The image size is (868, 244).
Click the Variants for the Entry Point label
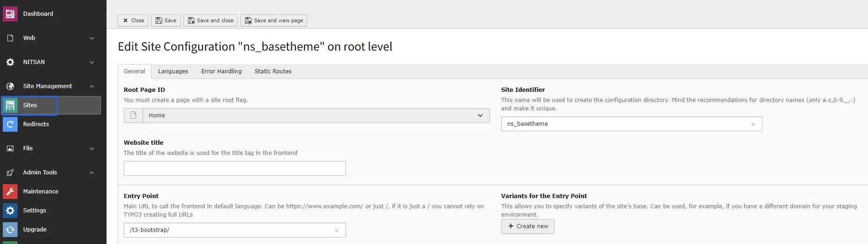[x=544, y=196]
